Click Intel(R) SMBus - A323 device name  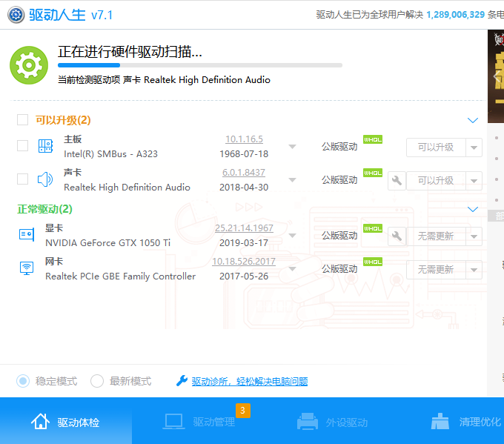(x=111, y=154)
